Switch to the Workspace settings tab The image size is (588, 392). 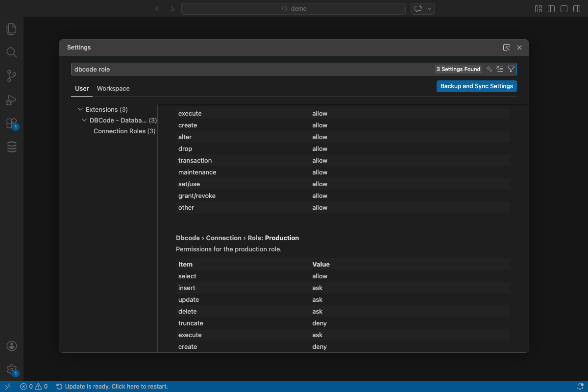tap(113, 88)
